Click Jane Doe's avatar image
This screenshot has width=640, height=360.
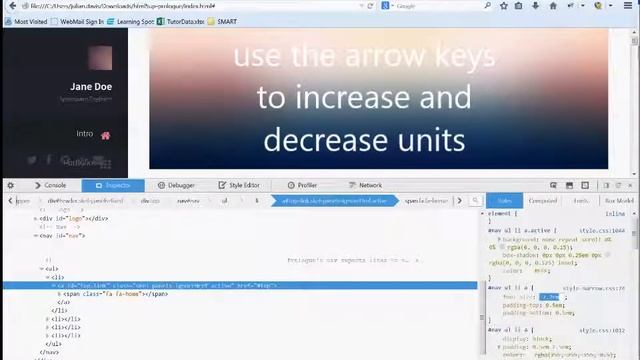[x=100, y=58]
